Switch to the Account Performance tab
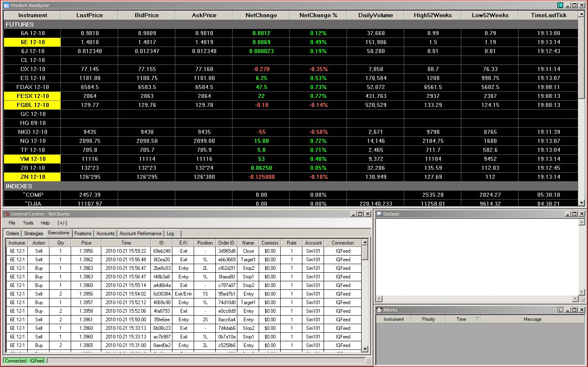Viewport: 588px width, 367px height. click(141, 234)
